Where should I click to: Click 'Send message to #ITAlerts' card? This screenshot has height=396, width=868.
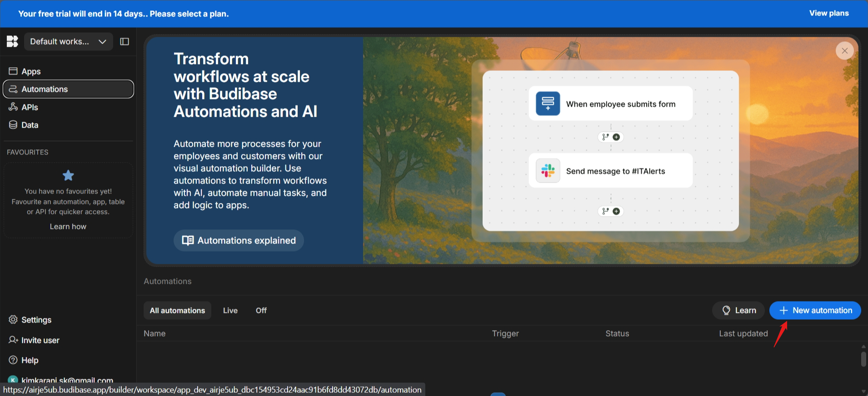click(x=611, y=171)
